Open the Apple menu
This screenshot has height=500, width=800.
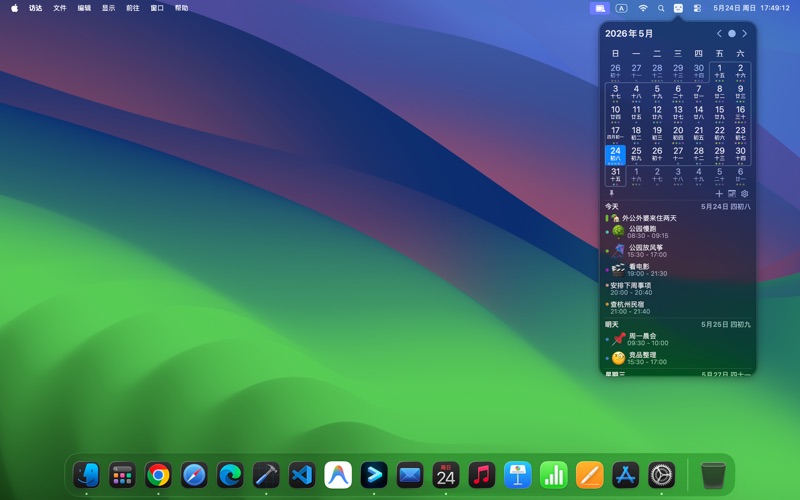pyautogui.click(x=14, y=8)
